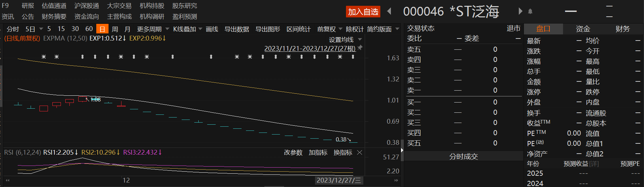Image resolution: width=644 pixels, height=187 pixels.
Task: Select the 60-minute chart period
Action: 89,29
